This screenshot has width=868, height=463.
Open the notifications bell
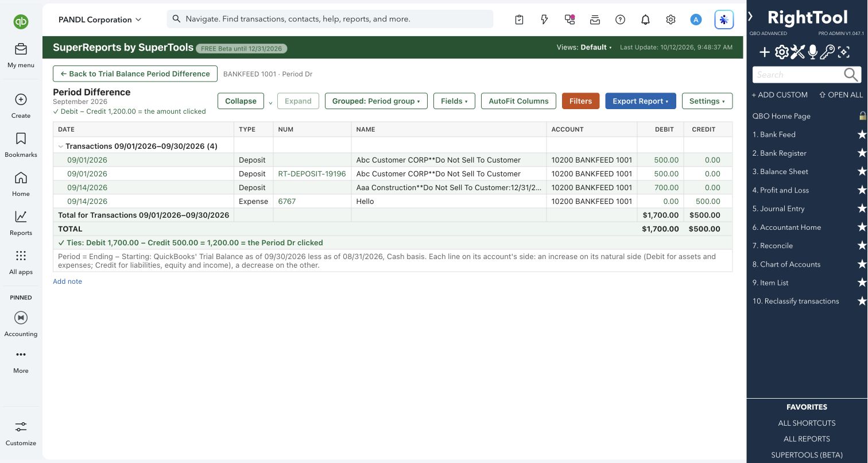click(x=645, y=20)
